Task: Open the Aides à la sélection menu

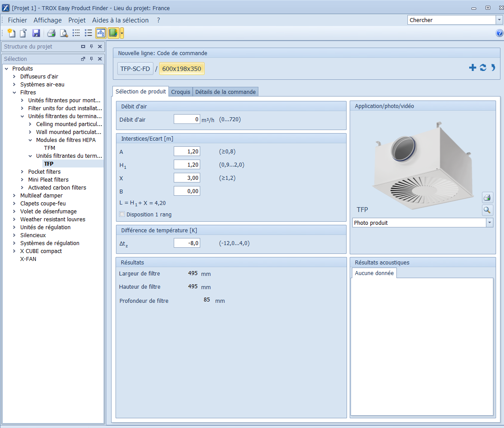Action: (x=120, y=20)
